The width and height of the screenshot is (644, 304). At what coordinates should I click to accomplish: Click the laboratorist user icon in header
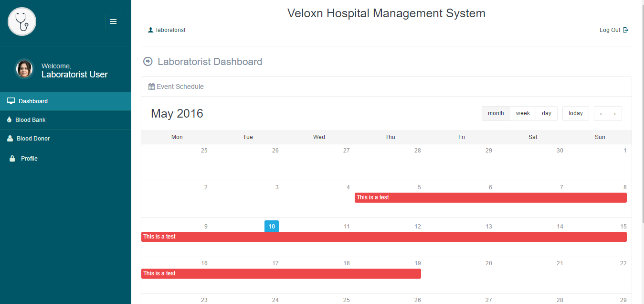[151, 30]
